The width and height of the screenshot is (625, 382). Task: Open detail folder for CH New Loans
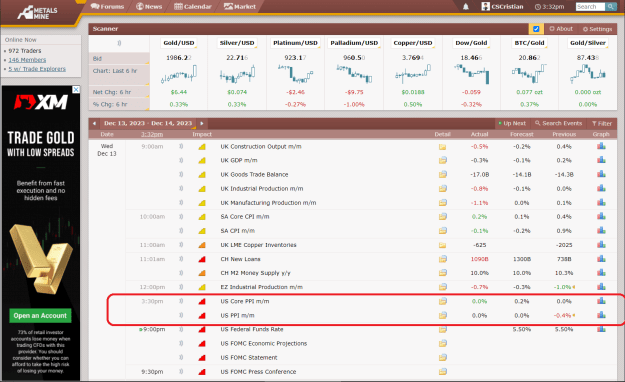pos(442,259)
